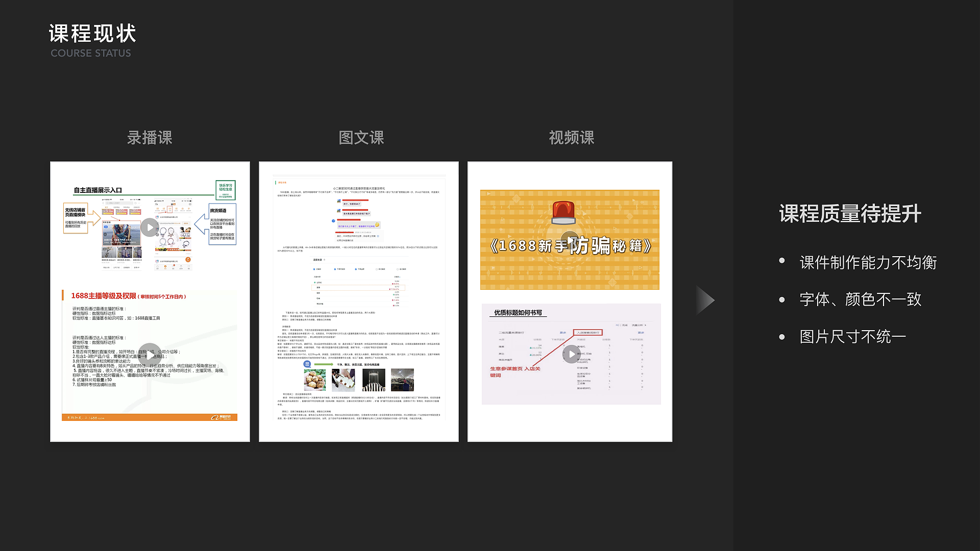This screenshot has height=551, width=980.
Task: Click the red 入店搜索词排行 highlighted box
Action: click(x=588, y=333)
